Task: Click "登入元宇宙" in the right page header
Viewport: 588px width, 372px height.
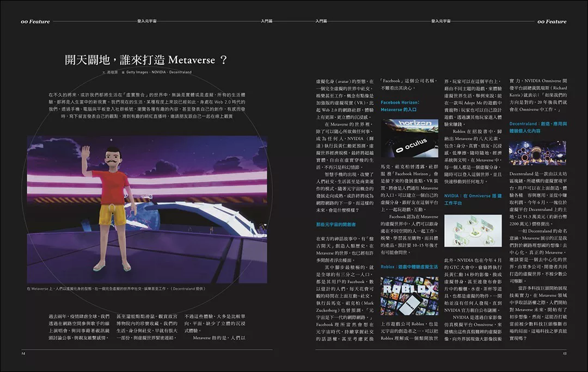Action: [440, 21]
